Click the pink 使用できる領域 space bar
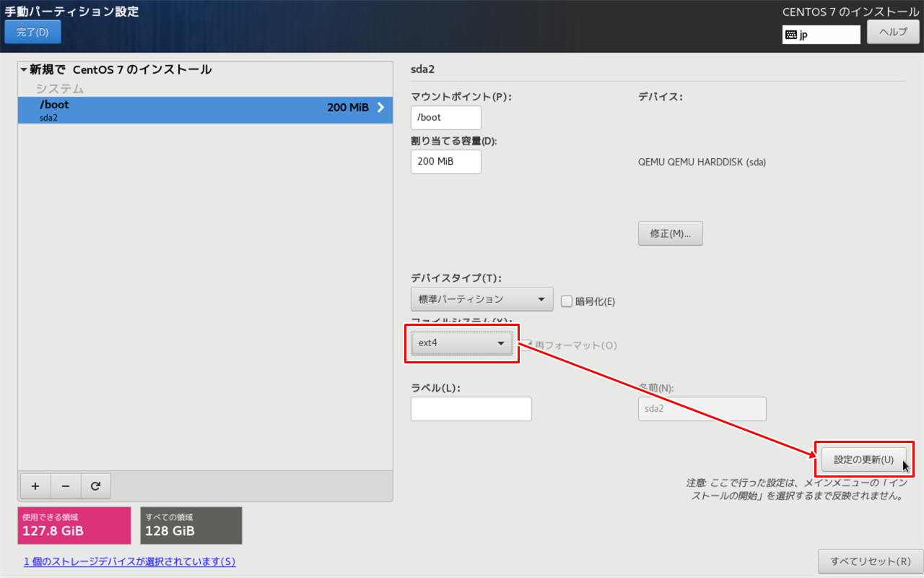 coord(74,525)
